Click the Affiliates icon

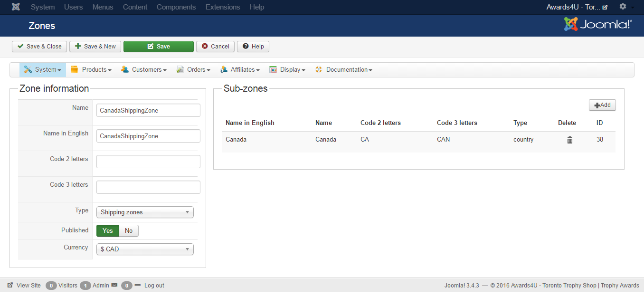(224, 69)
